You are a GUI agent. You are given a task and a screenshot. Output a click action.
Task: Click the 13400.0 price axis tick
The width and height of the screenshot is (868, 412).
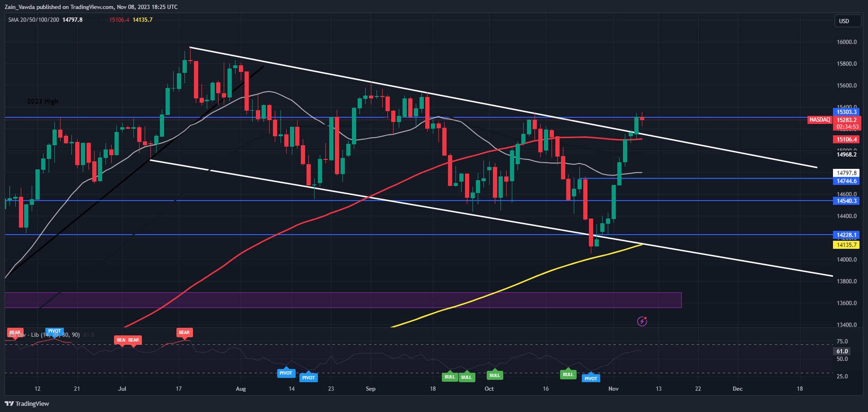[x=847, y=325]
